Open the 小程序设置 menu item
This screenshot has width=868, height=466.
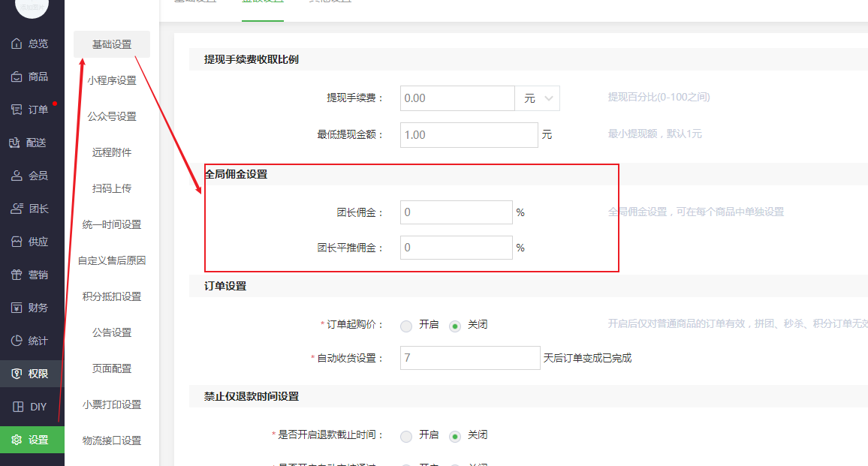pyautogui.click(x=111, y=80)
